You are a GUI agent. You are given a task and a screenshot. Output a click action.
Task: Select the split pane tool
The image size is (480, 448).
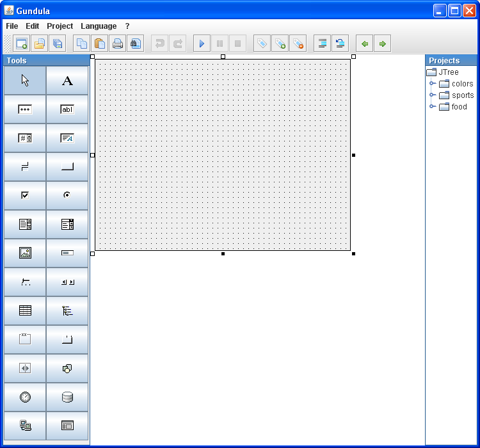pos(25,368)
